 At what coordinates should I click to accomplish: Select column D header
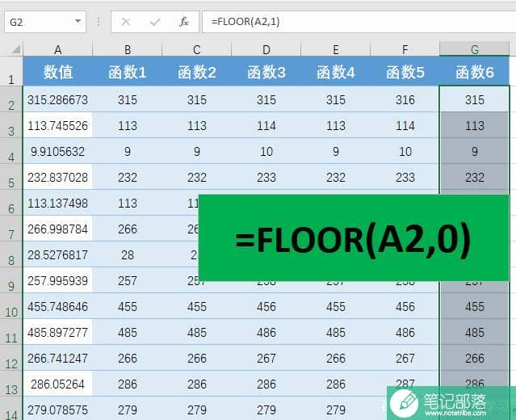pyautogui.click(x=266, y=50)
